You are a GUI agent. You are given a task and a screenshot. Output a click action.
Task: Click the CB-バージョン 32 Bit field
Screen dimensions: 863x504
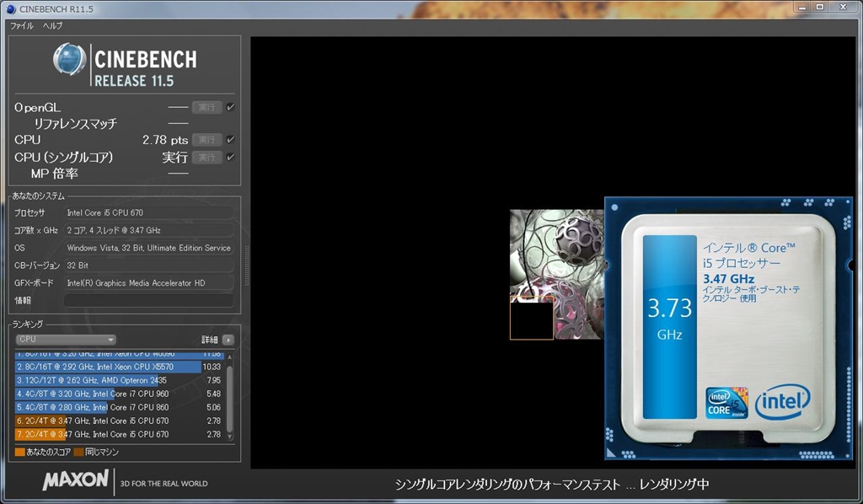coord(148,265)
